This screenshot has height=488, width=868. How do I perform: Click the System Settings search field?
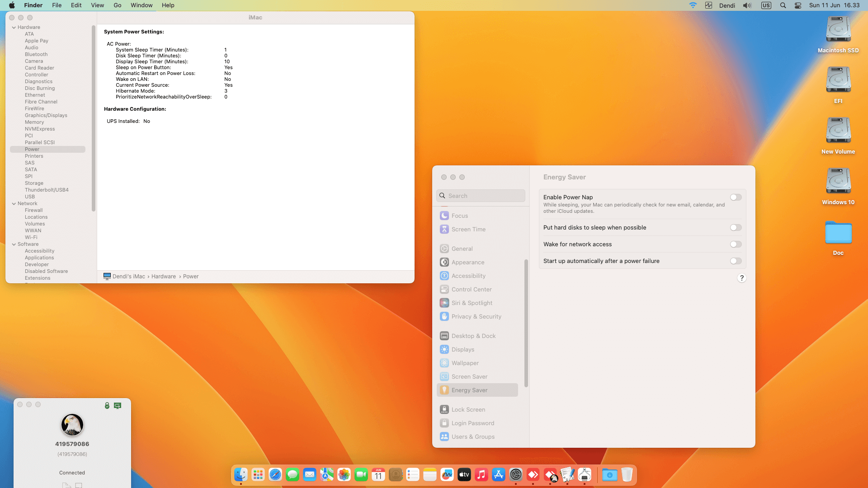[x=481, y=196]
